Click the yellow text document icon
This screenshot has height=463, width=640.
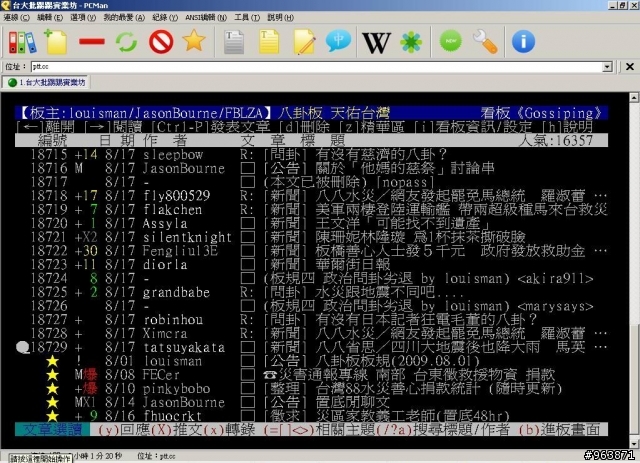pos(269,42)
